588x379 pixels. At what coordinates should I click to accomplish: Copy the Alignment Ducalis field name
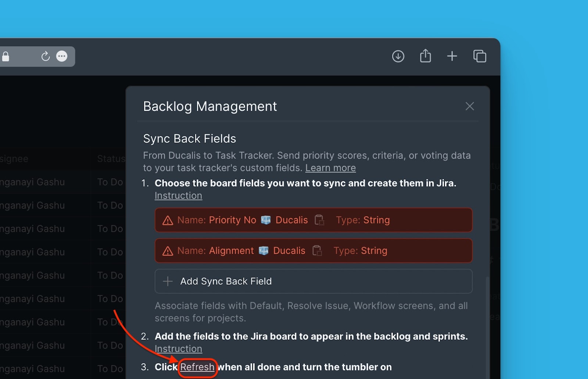317,250
